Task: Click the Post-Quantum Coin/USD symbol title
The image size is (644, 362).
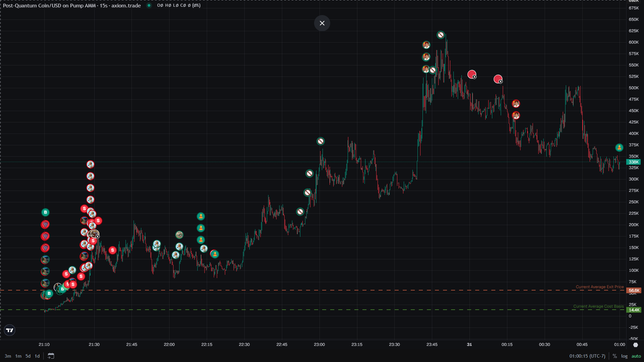Action: click(x=72, y=5)
